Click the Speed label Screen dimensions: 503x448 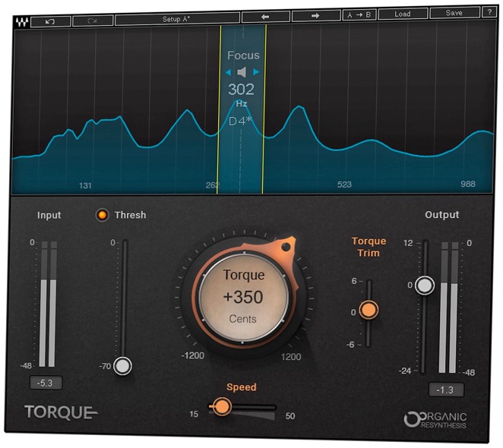point(242,387)
